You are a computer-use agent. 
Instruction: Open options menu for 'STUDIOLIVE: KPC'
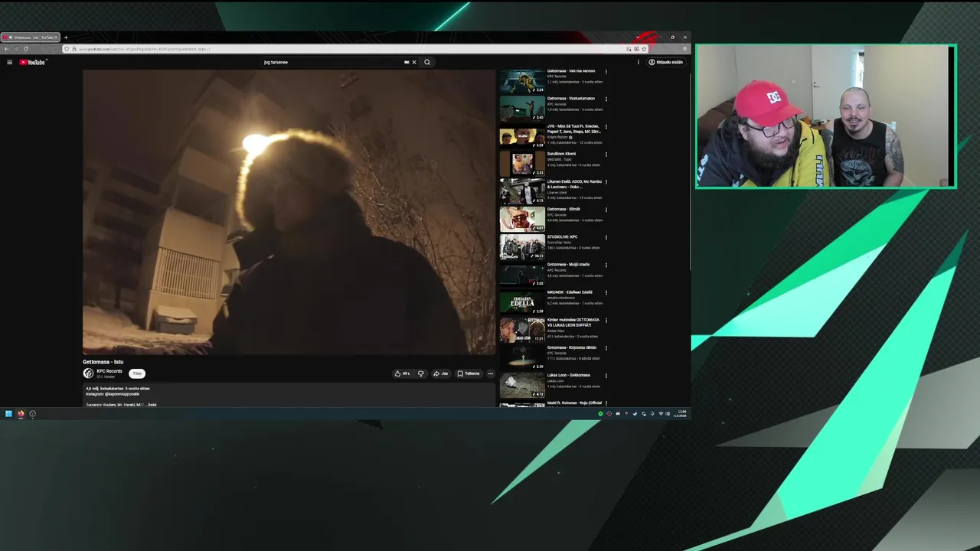(x=606, y=237)
